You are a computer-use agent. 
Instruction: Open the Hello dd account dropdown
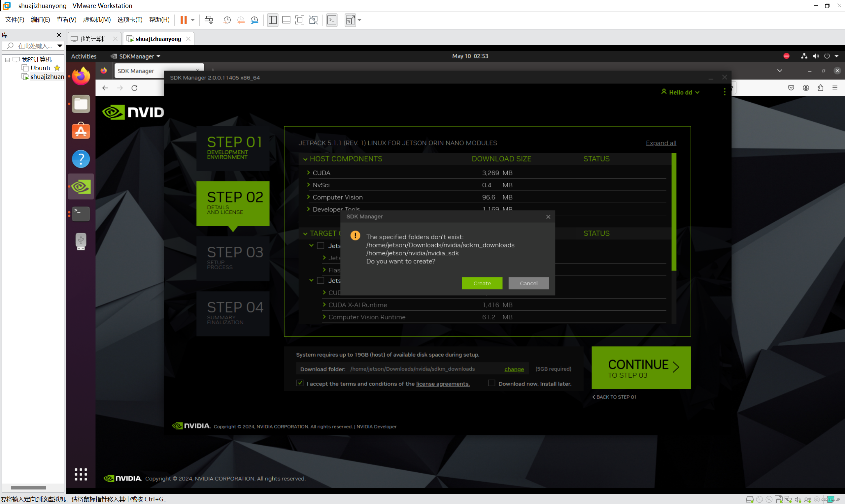[681, 92]
